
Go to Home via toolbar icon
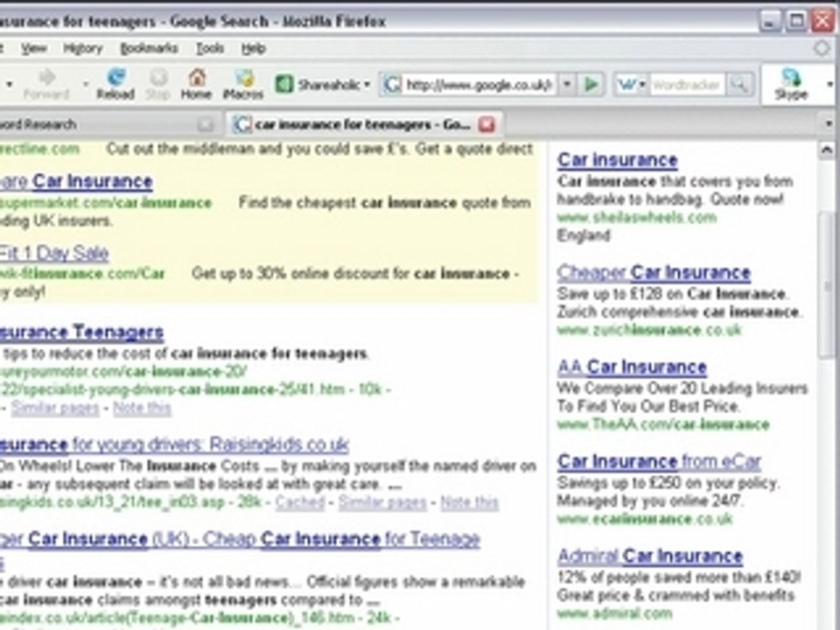tap(196, 84)
